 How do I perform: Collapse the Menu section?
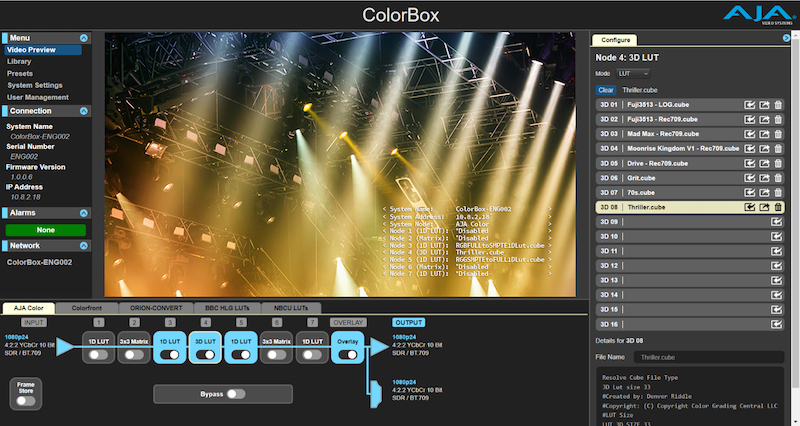[x=84, y=38]
